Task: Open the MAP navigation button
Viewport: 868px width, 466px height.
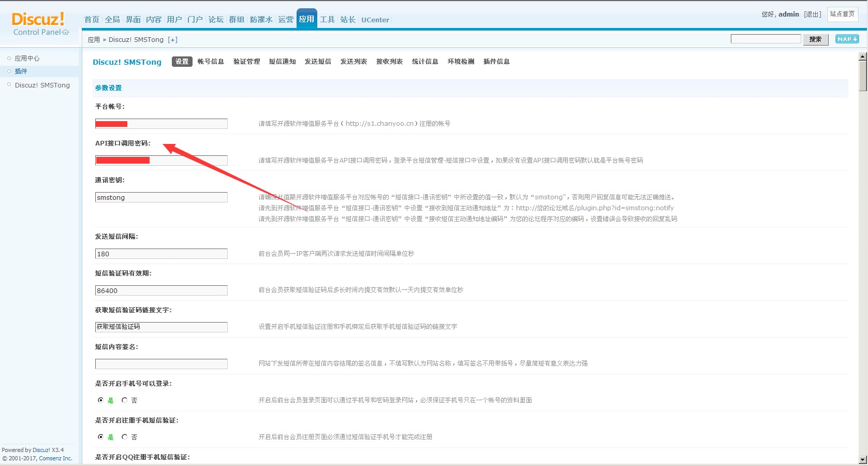Action: pos(847,39)
